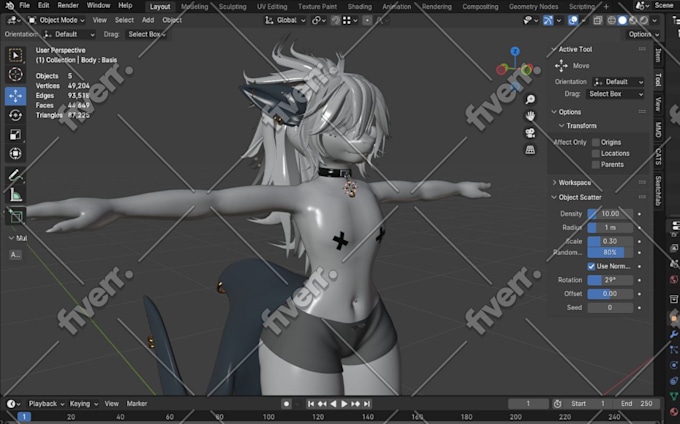
Task: Collapse the Transform subpanel
Action: 581,126
